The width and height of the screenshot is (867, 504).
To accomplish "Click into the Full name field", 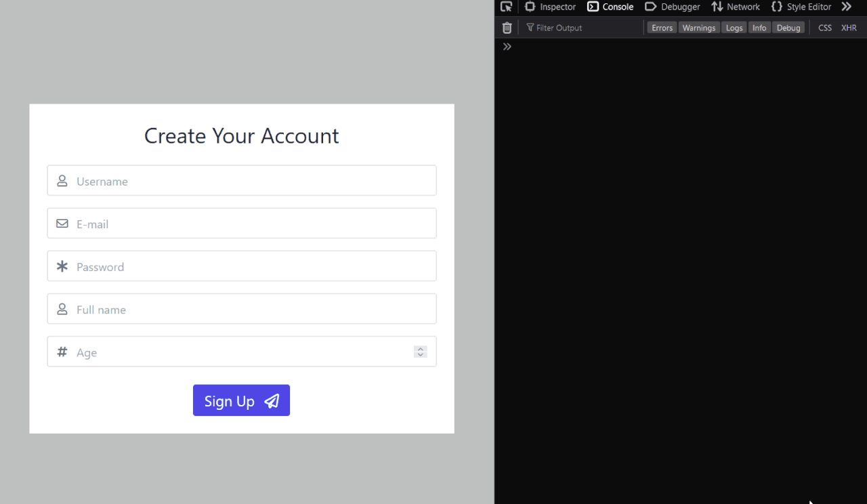I will click(x=242, y=309).
